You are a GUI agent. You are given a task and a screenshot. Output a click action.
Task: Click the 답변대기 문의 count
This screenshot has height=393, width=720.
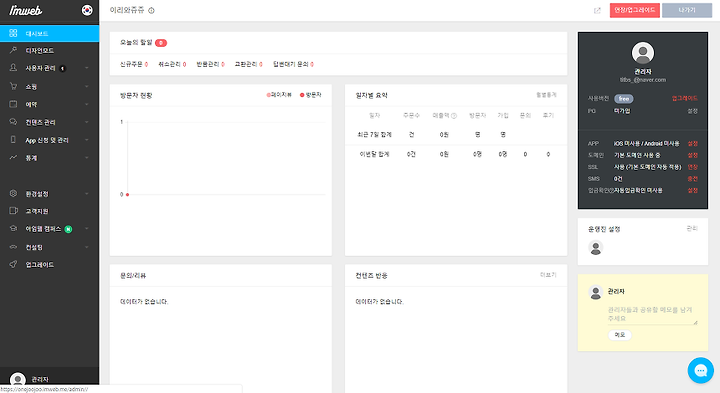(312, 65)
